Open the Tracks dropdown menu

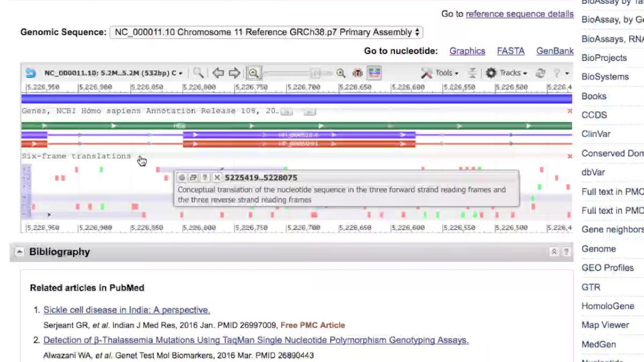513,73
